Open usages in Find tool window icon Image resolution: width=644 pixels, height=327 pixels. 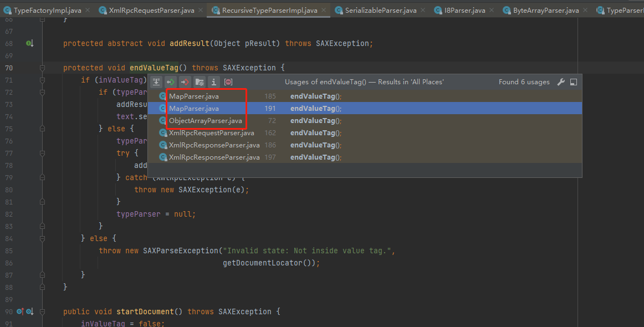point(574,82)
